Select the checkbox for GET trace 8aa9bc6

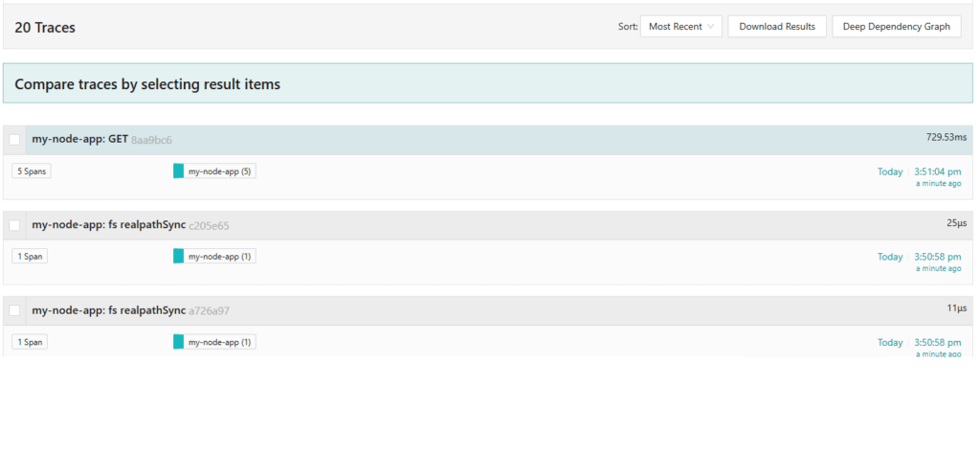14,140
